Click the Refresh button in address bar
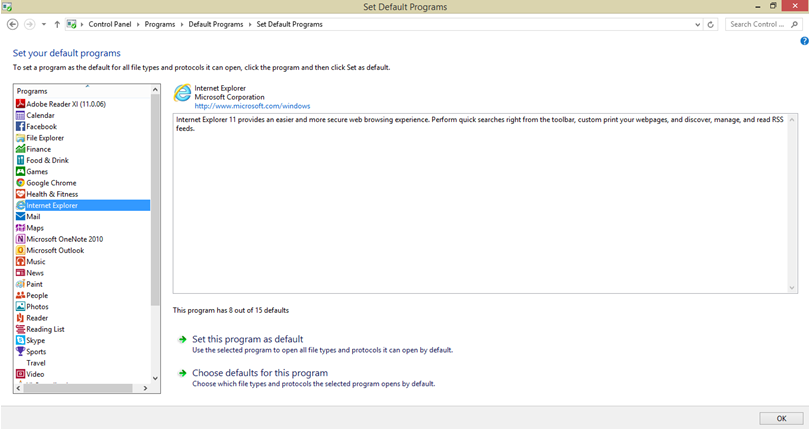 [710, 24]
